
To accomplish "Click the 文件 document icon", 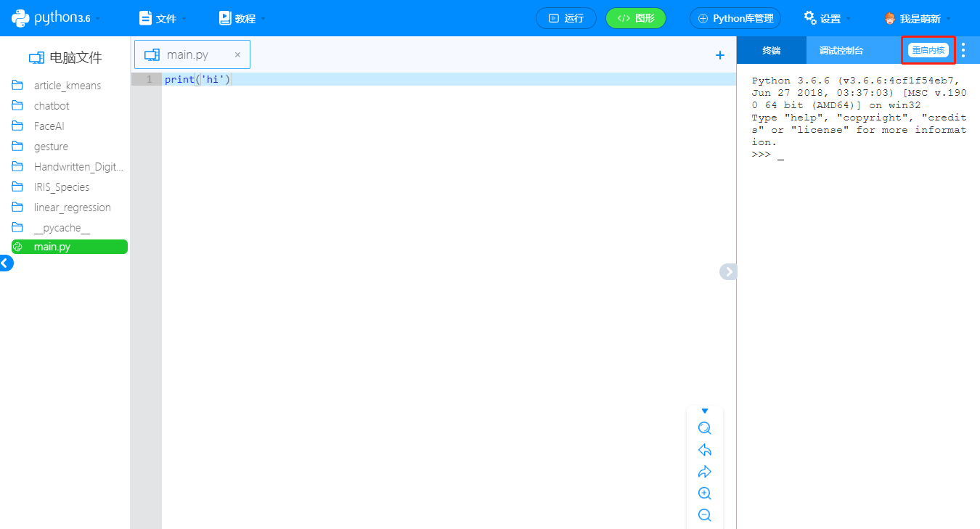I will click(145, 18).
